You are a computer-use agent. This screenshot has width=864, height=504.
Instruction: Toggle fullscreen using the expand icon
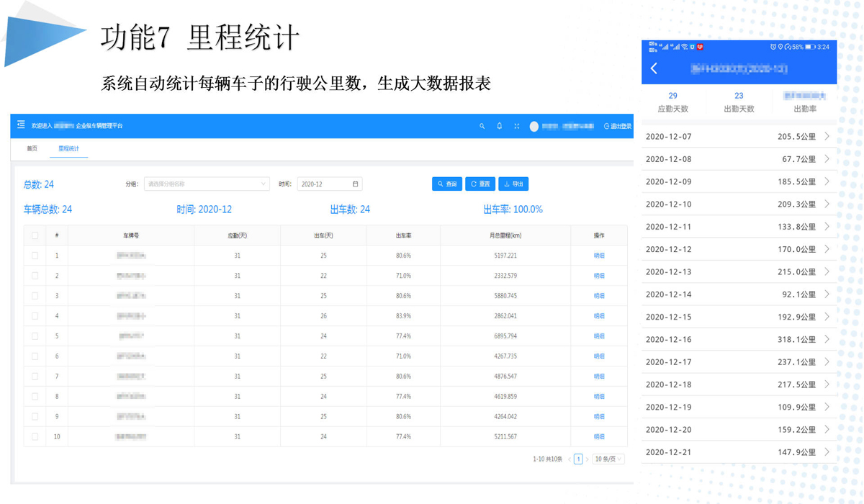point(516,126)
